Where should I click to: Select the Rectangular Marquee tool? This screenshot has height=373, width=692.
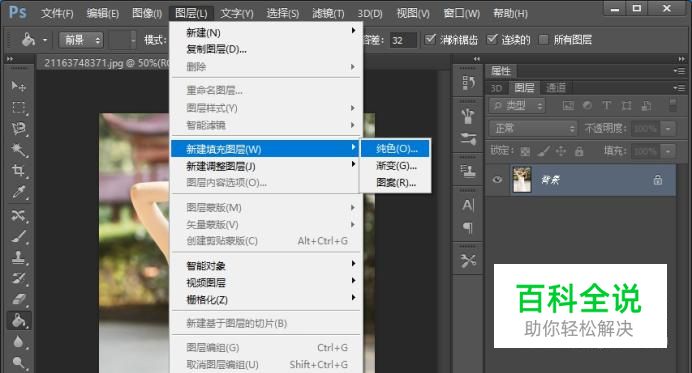click(x=19, y=108)
